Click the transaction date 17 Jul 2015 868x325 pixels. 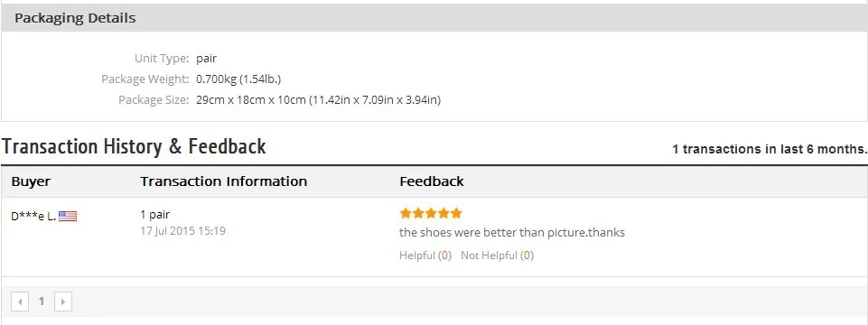coord(182,230)
